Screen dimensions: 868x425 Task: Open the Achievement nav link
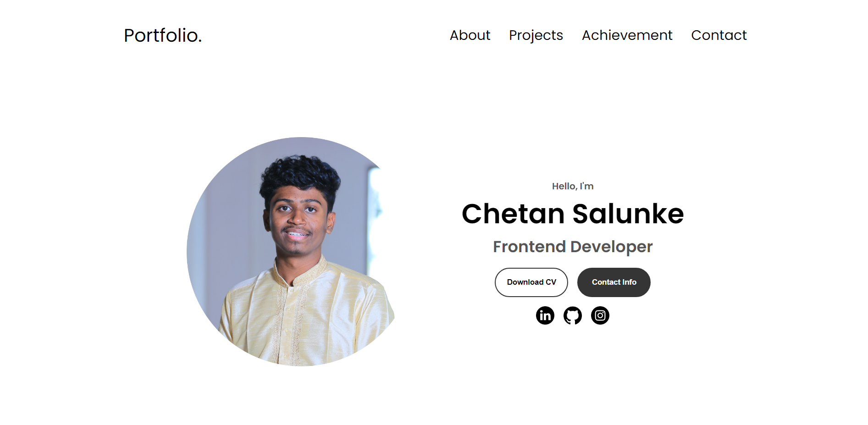pos(627,35)
